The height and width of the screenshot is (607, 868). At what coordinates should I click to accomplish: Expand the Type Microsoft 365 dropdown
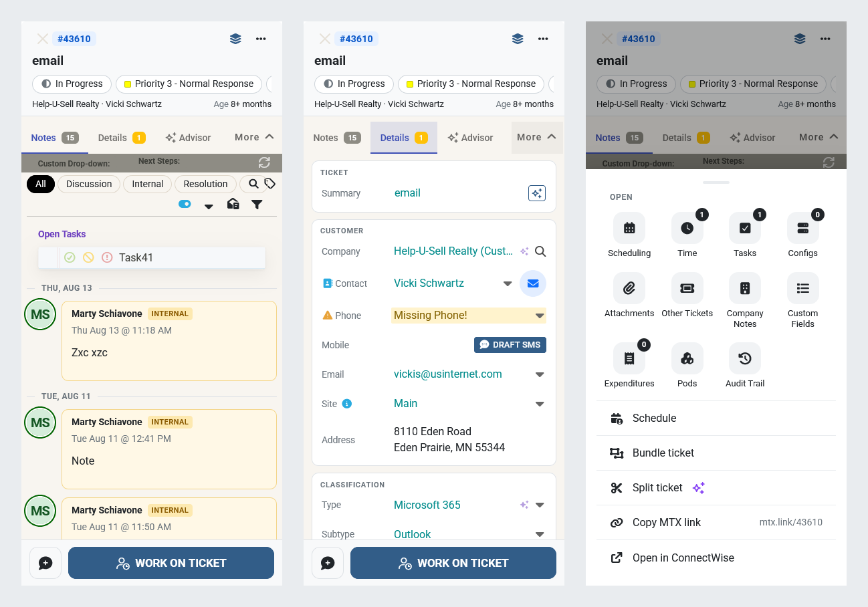point(540,505)
